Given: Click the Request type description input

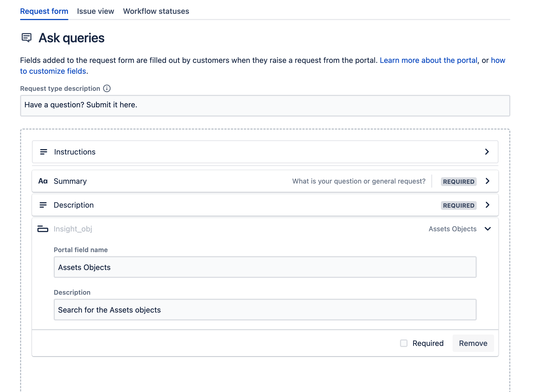Looking at the screenshot, I should point(265,105).
